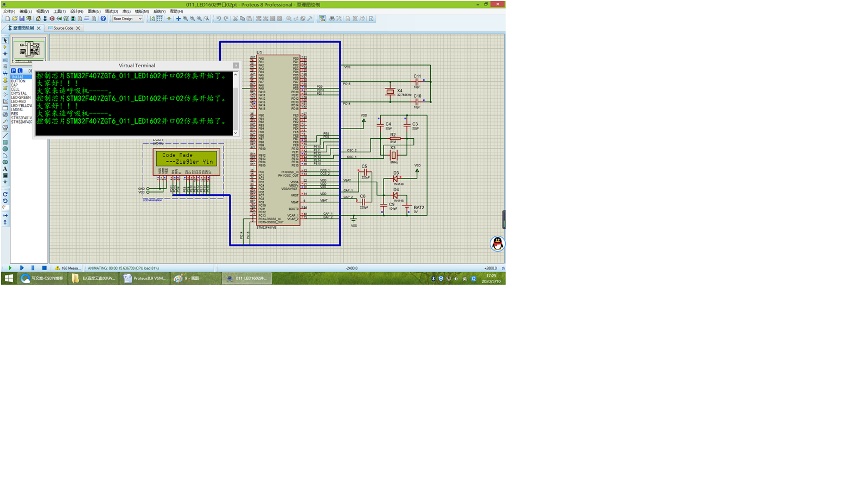Viewport: 868px width, 488px height.
Task: Open the 编辑(E) menu
Action: tap(25, 11)
